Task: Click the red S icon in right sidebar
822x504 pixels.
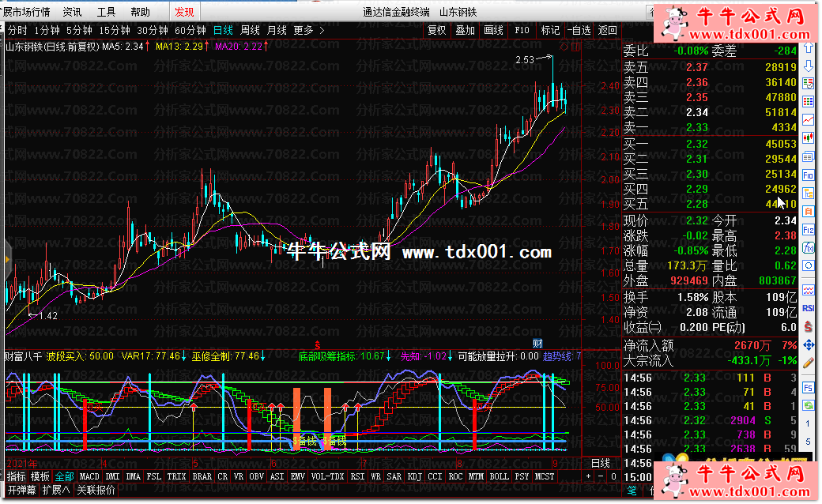Action: pyautogui.click(x=808, y=326)
